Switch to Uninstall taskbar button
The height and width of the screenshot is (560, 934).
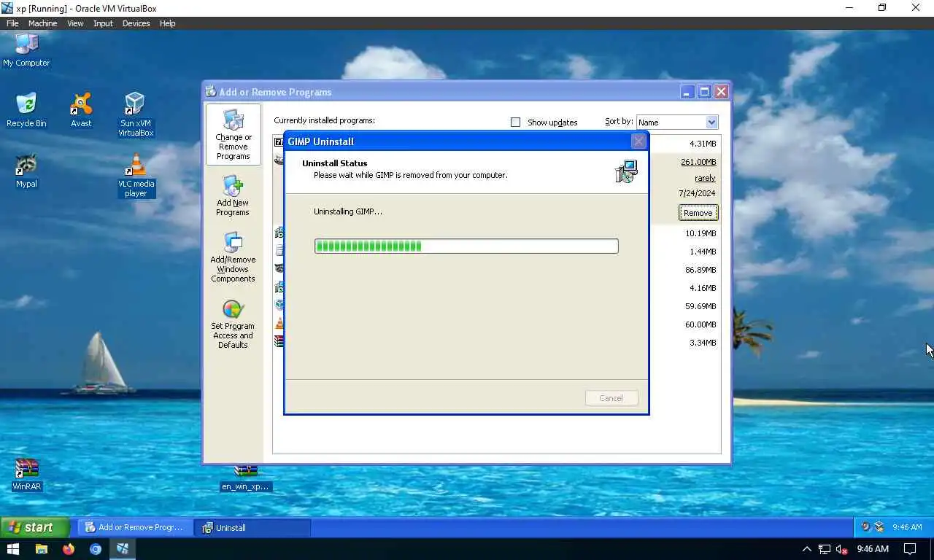[x=252, y=527]
